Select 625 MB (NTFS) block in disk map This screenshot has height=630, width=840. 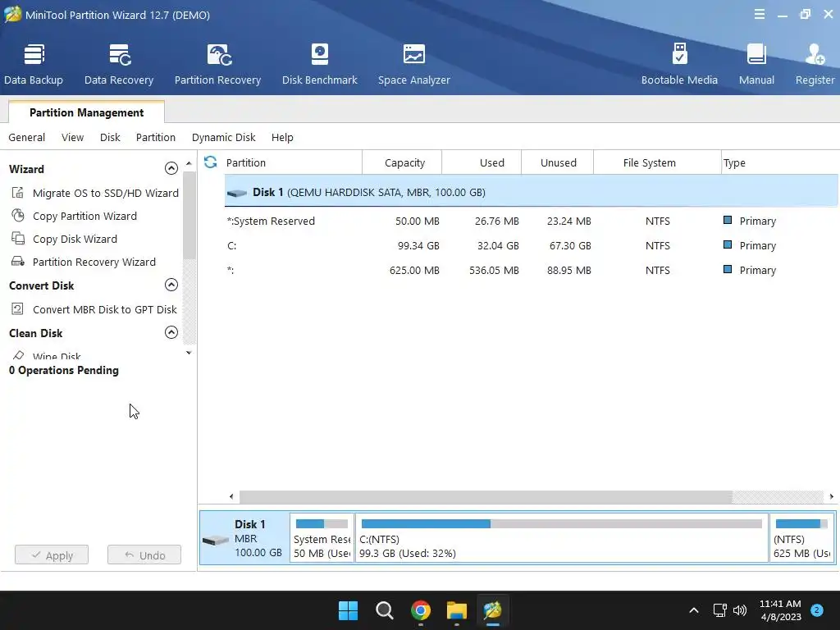point(802,538)
